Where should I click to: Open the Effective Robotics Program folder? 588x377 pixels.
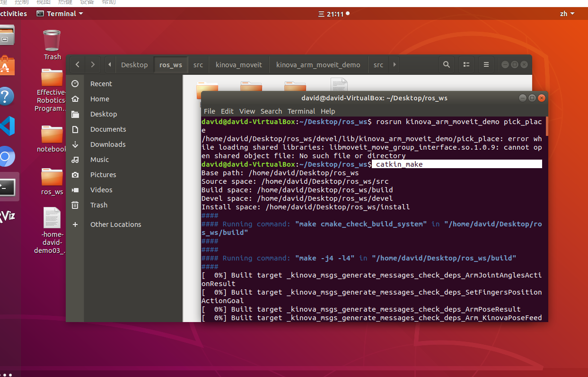(51, 78)
